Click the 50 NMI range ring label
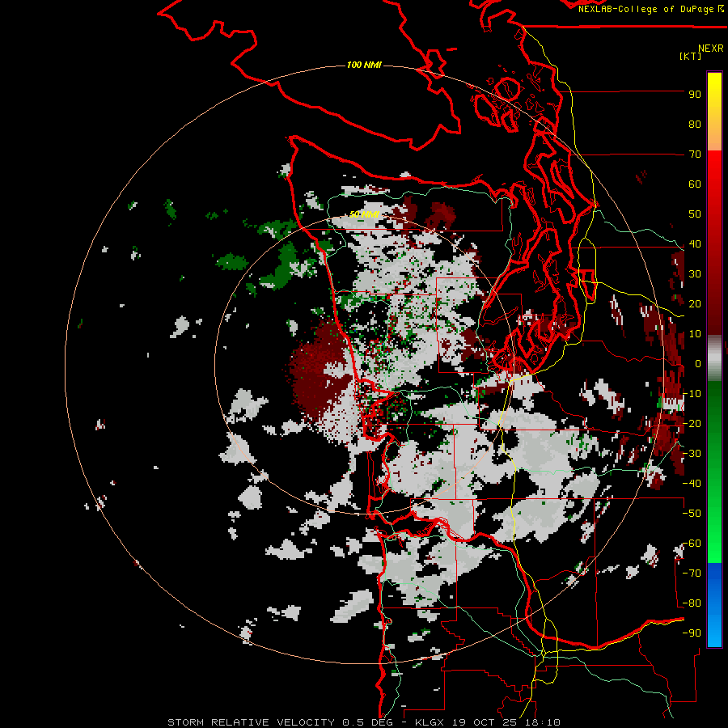The image size is (728, 728). click(365, 214)
